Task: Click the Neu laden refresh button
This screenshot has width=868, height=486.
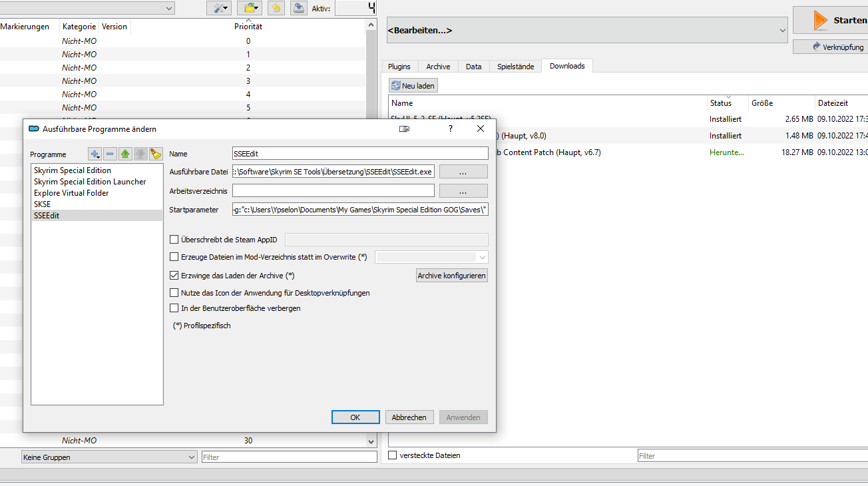Action: pos(413,86)
